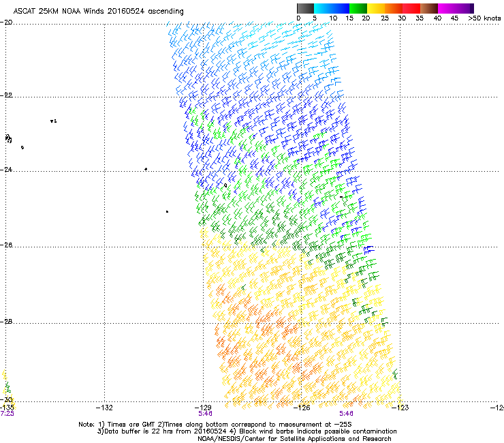
Task: Click the blue 10–15 knots color segment
Action: point(341,8)
